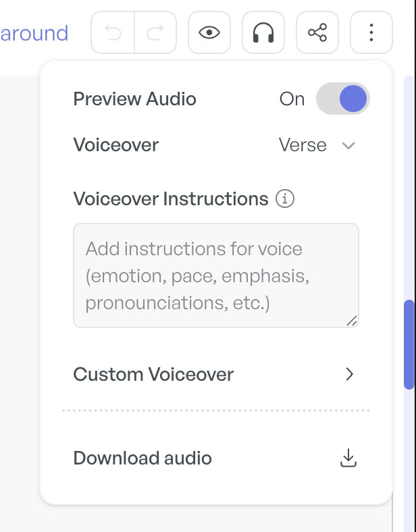Screen dimensions: 416x532
Task: Click the redo arrow button
Action: (x=155, y=32)
